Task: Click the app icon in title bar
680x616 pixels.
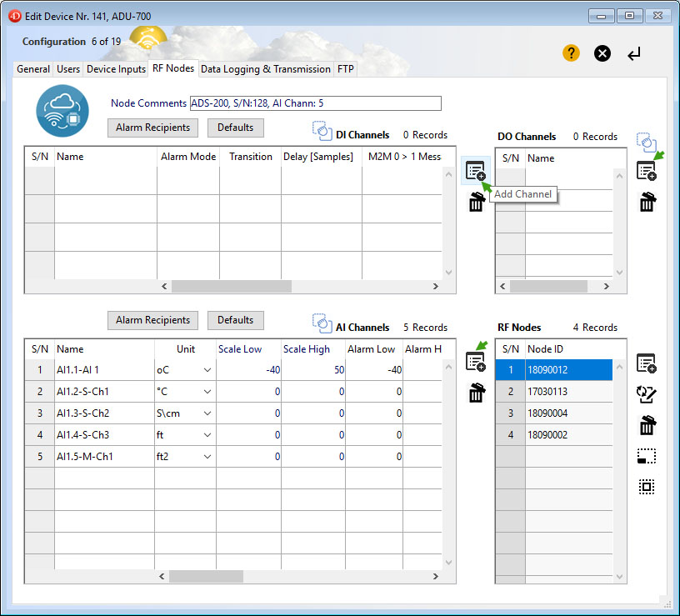Action: 15,16
